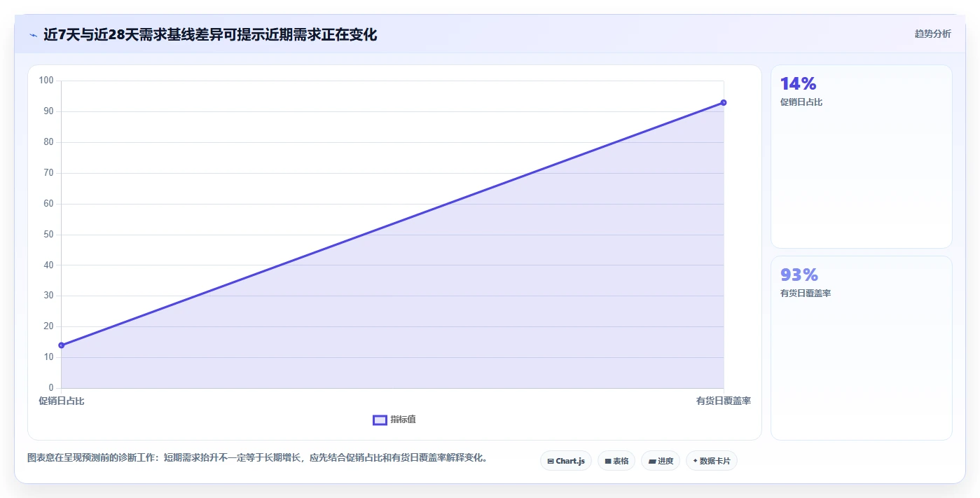
Task: Select the 进度 chip
Action: pyautogui.click(x=661, y=461)
